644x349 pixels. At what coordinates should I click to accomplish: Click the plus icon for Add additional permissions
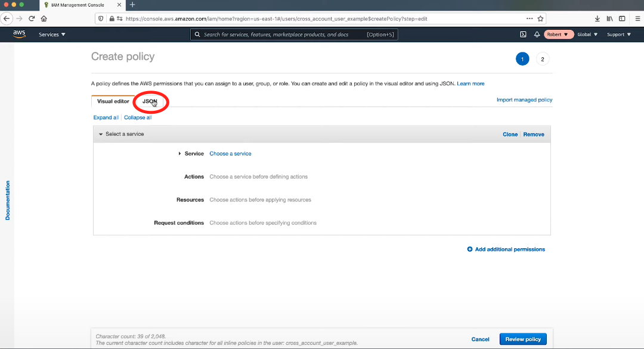pyautogui.click(x=470, y=250)
